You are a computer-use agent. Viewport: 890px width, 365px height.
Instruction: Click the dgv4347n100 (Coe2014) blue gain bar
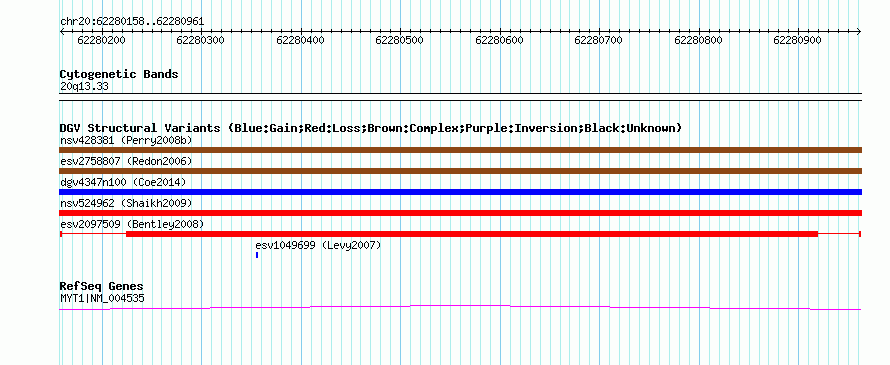tap(460, 192)
